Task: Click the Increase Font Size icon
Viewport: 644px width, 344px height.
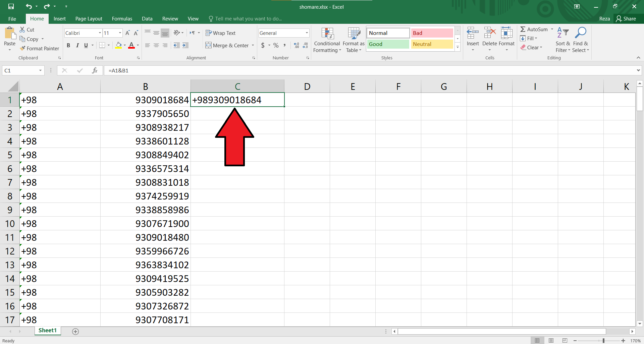Action: point(127,33)
